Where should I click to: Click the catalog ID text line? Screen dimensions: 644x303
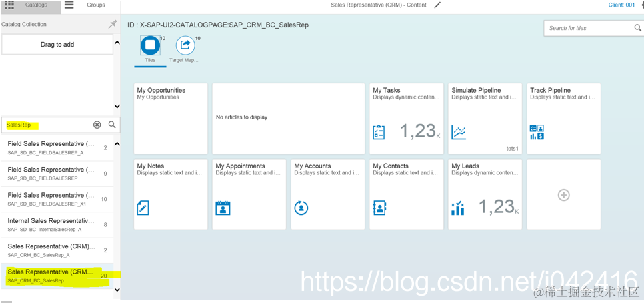pos(218,25)
